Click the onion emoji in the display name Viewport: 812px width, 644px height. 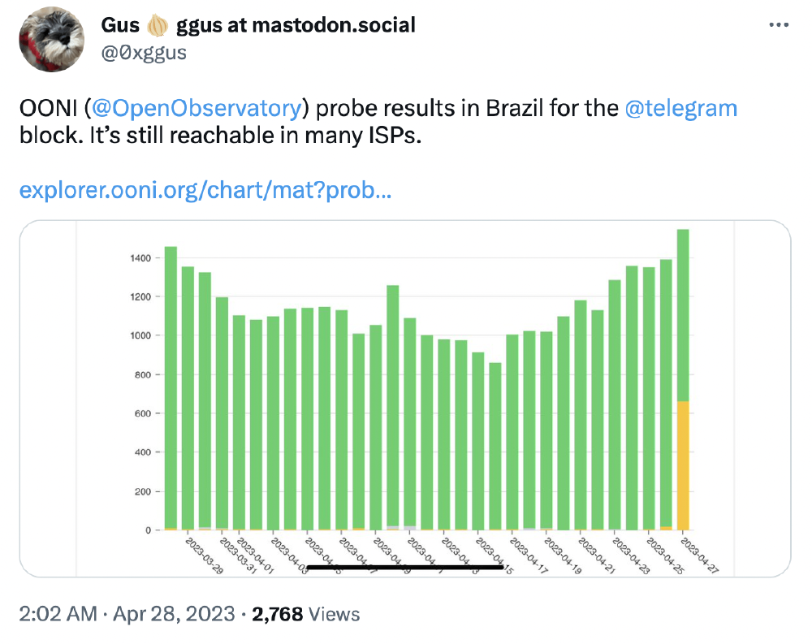[x=158, y=24]
